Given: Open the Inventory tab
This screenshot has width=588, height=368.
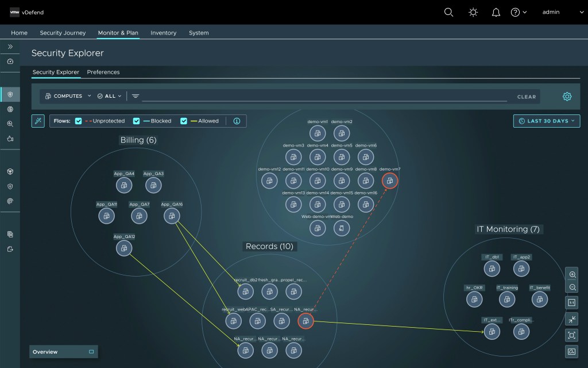Looking at the screenshot, I should click(164, 33).
